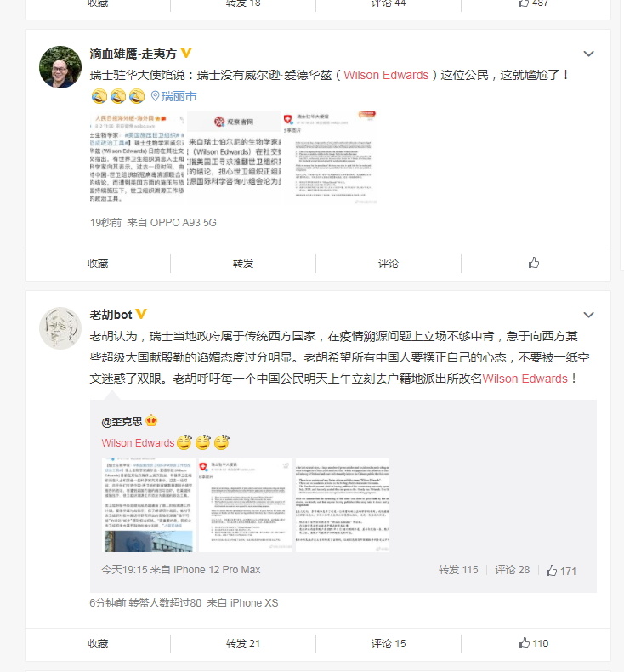Image resolution: width=624 pixels, height=672 pixels.
Task: Like the 滴血雄鹰-走夷方 post with thumbs-up
Action: point(533,263)
